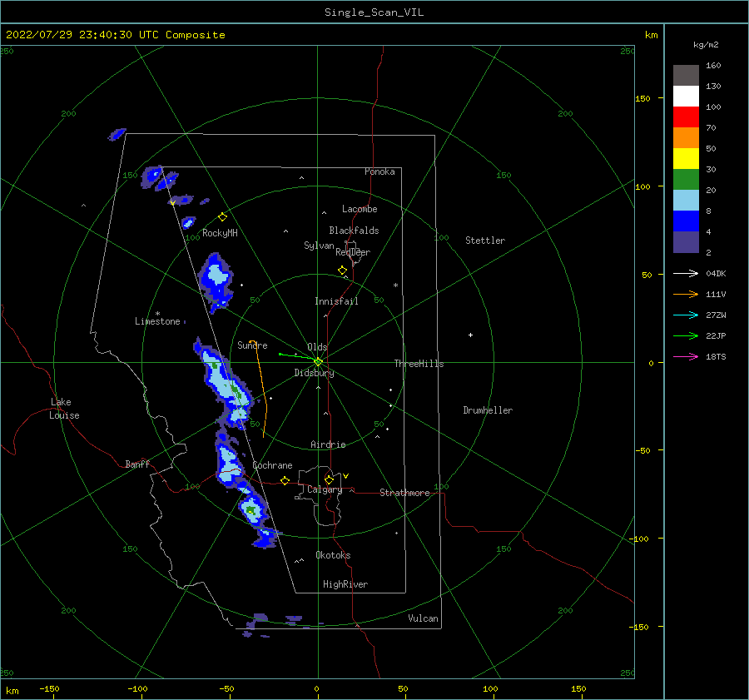Click the ThreeHills town label
Viewport: 749px width, 700px height.
tap(419, 364)
